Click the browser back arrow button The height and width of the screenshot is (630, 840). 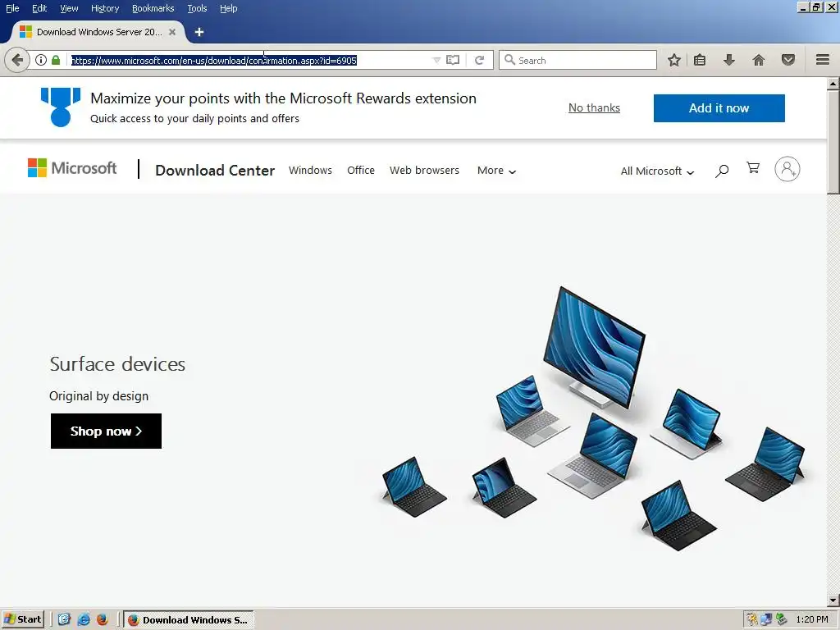(x=16, y=60)
